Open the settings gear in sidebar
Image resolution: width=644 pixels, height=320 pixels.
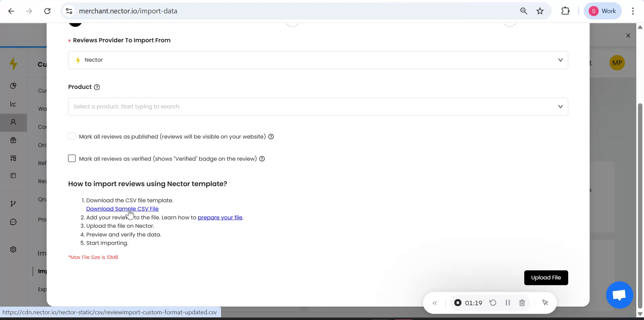(x=13, y=249)
